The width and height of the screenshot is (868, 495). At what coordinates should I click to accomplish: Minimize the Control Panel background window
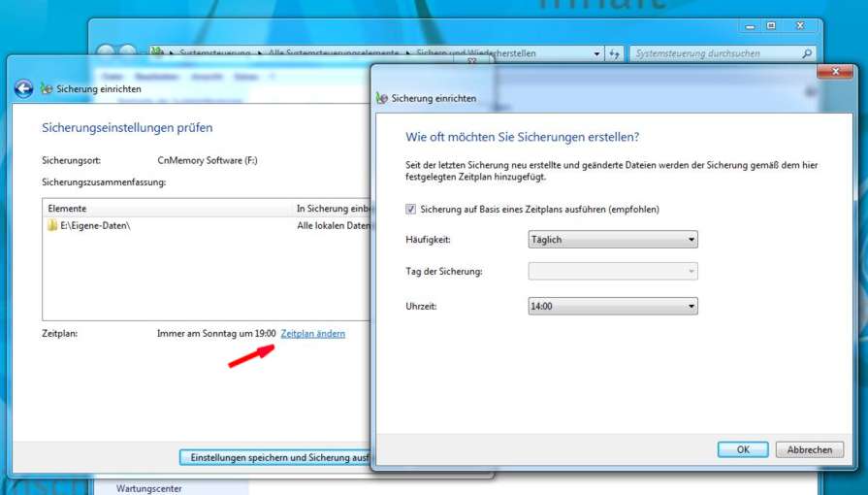click(x=750, y=26)
